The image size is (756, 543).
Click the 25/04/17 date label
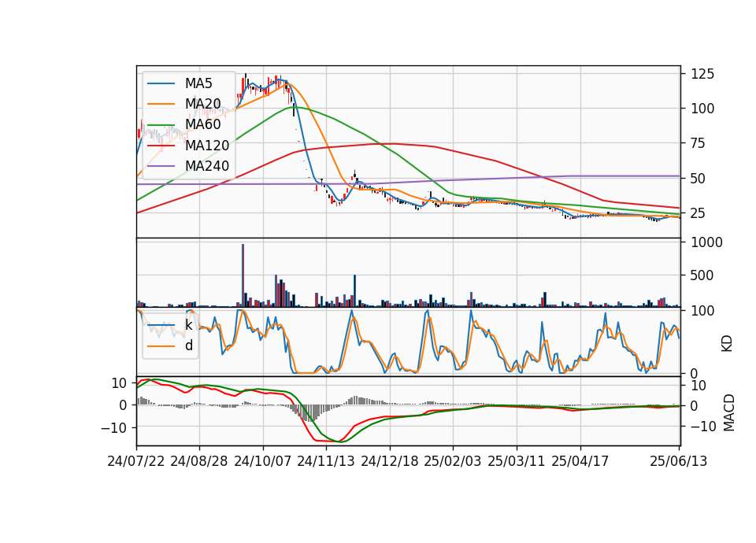[580, 461]
